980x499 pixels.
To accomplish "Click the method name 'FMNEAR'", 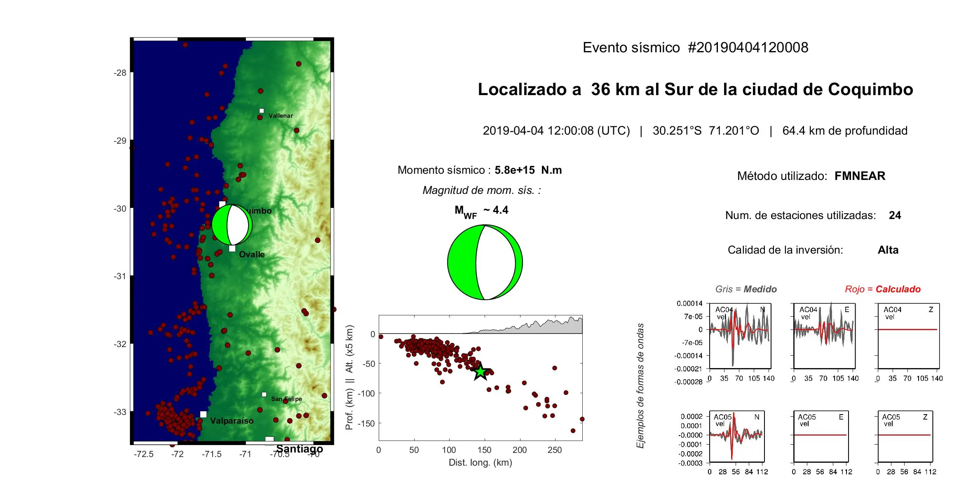I will tap(860, 176).
